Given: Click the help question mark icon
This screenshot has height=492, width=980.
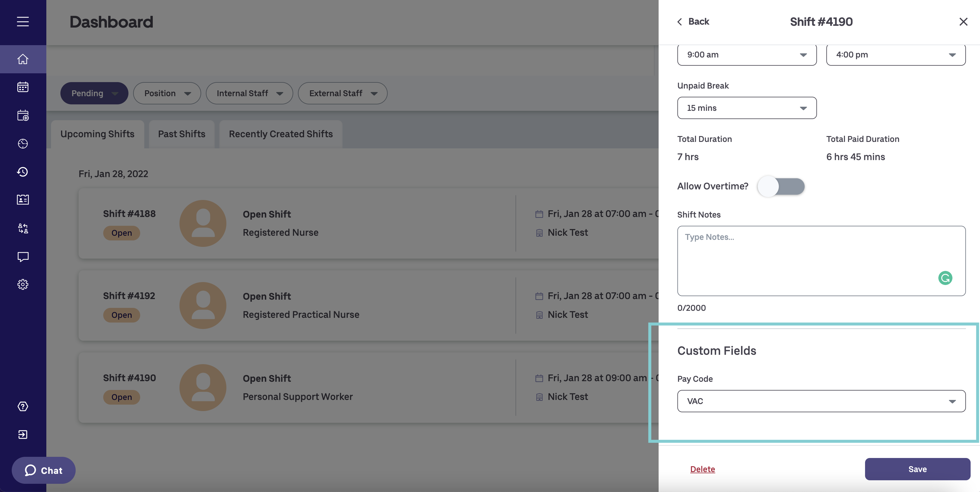Looking at the screenshot, I should coord(23,406).
